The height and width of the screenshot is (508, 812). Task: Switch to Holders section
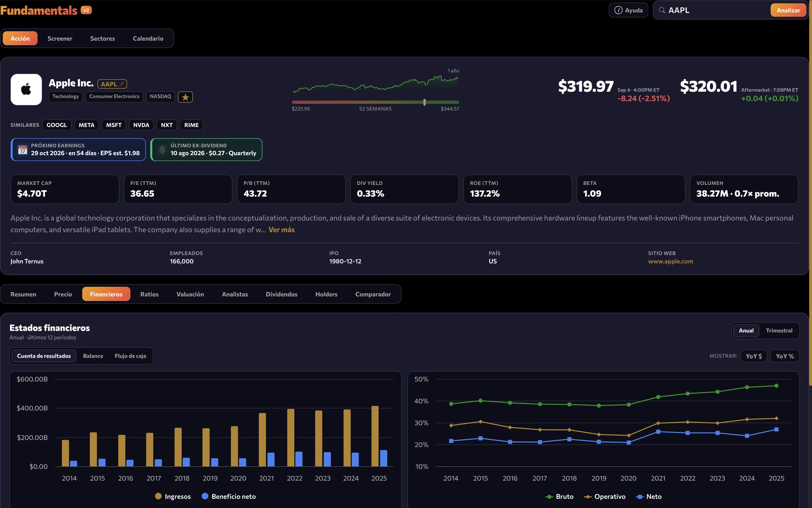(326, 294)
